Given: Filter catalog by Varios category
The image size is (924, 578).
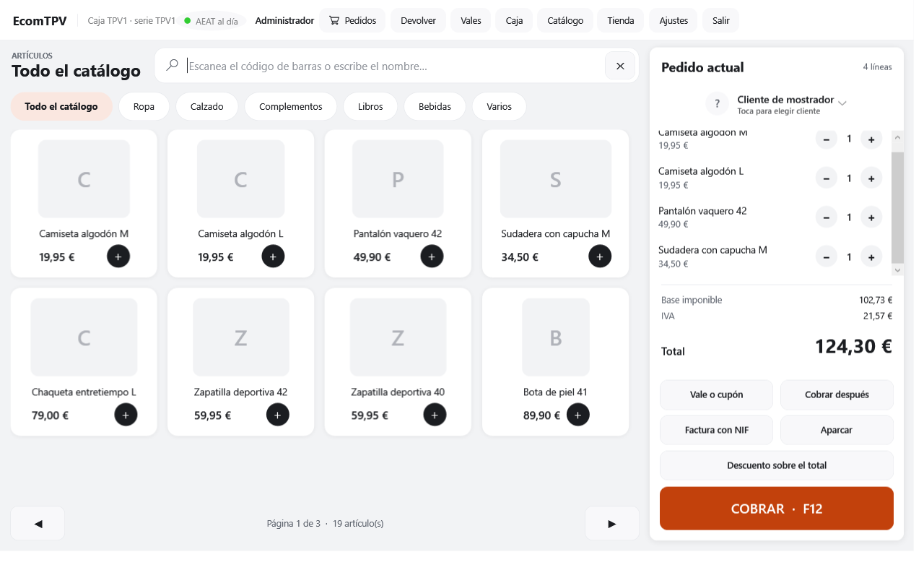Looking at the screenshot, I should pyautogui.click(x=499, y=106).
